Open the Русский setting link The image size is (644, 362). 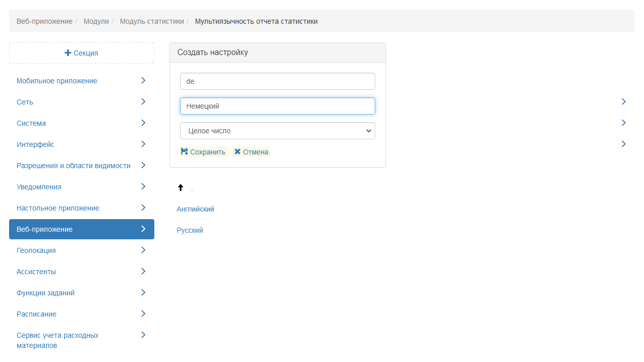190,230
